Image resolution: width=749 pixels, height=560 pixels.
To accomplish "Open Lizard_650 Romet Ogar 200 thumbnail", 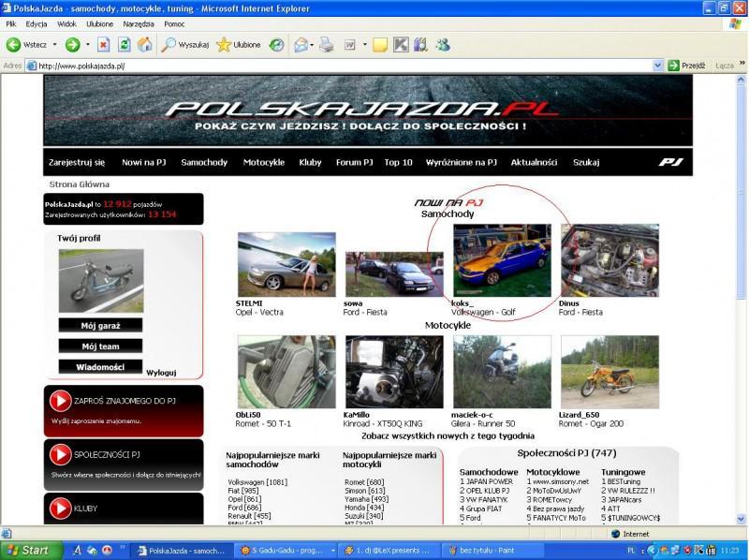I will [x=610, y=372].
